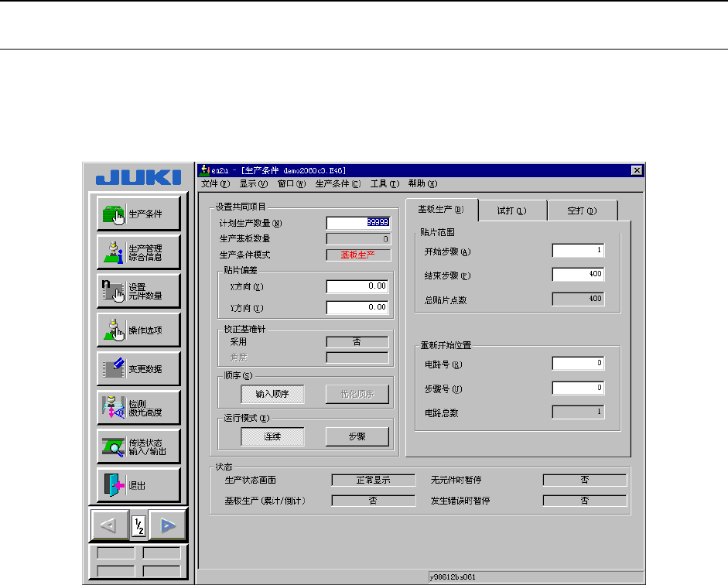Open the 文件(F) menu

pyautogui.click(x=215, y=184)
